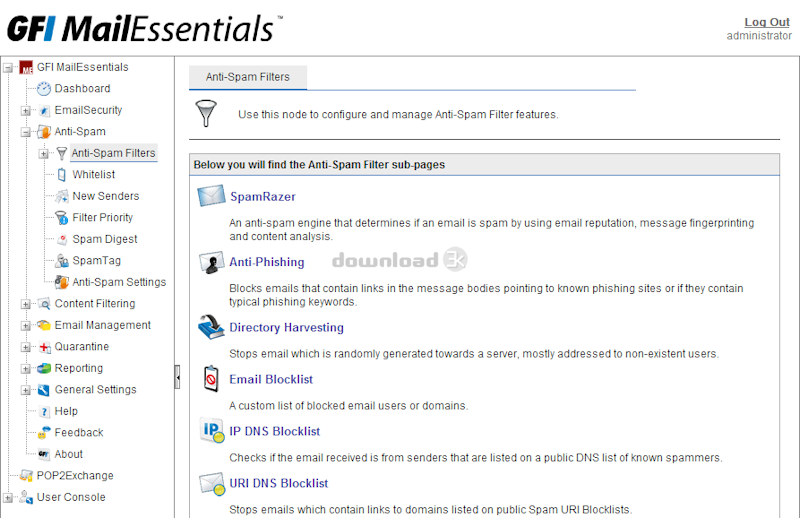800x518 pixels.
Task: Expand the Content Filtering node
Action: 26,304
